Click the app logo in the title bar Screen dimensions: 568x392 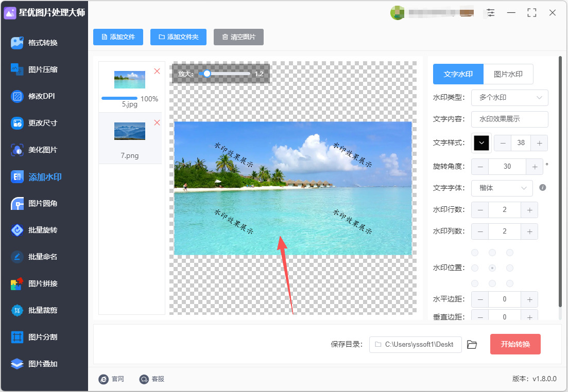pyautogui.click(x=10, y=13)
